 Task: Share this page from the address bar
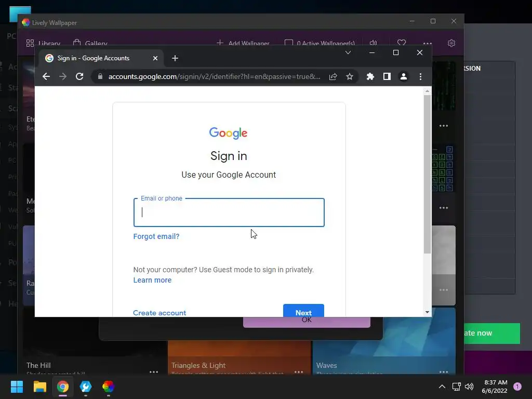(333, 77)
